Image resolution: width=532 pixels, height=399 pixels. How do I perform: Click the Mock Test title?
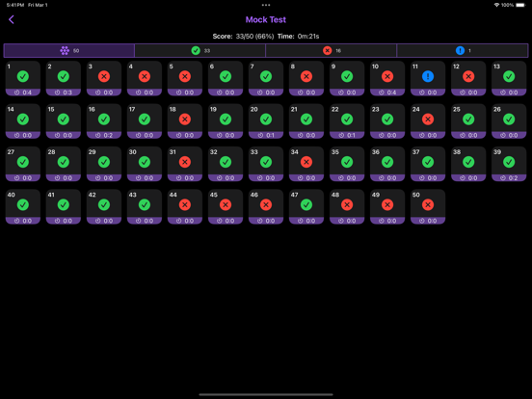click(266, 19)
